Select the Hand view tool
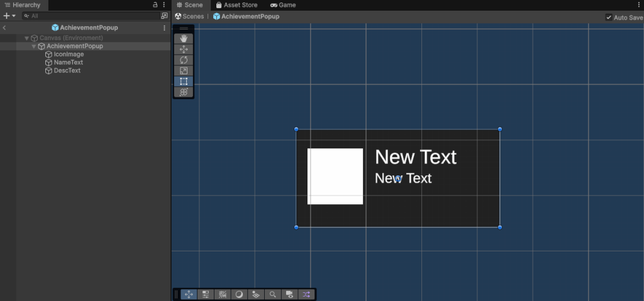Image resolution: width=644 pixels, height=301 pixels. coord(184,38)
